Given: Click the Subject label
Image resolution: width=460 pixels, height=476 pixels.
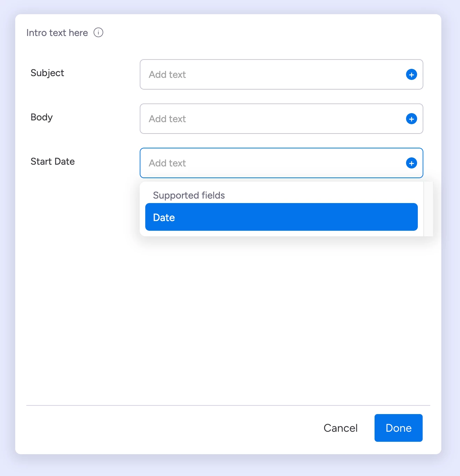Looking at the screenshot, I should [47, 73].
